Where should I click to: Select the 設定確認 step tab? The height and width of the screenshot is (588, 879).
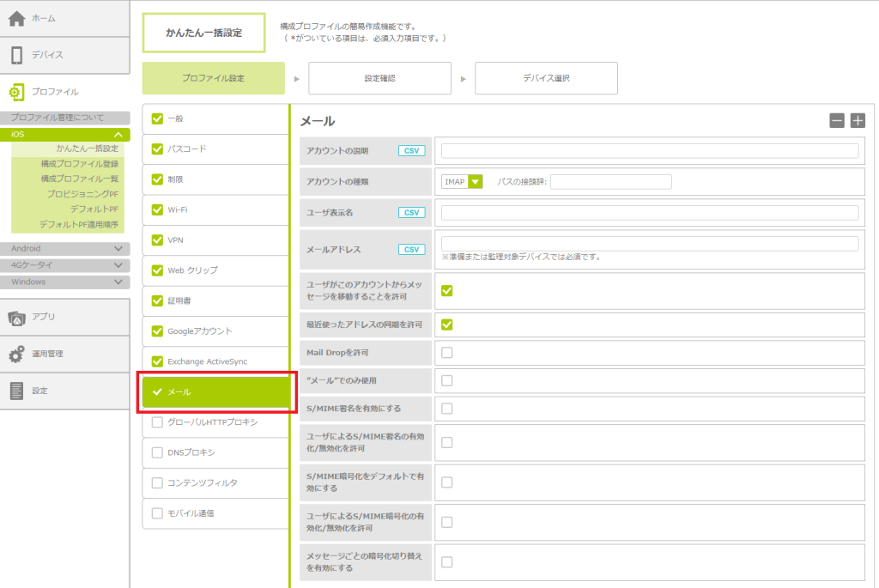pos(379,78)
